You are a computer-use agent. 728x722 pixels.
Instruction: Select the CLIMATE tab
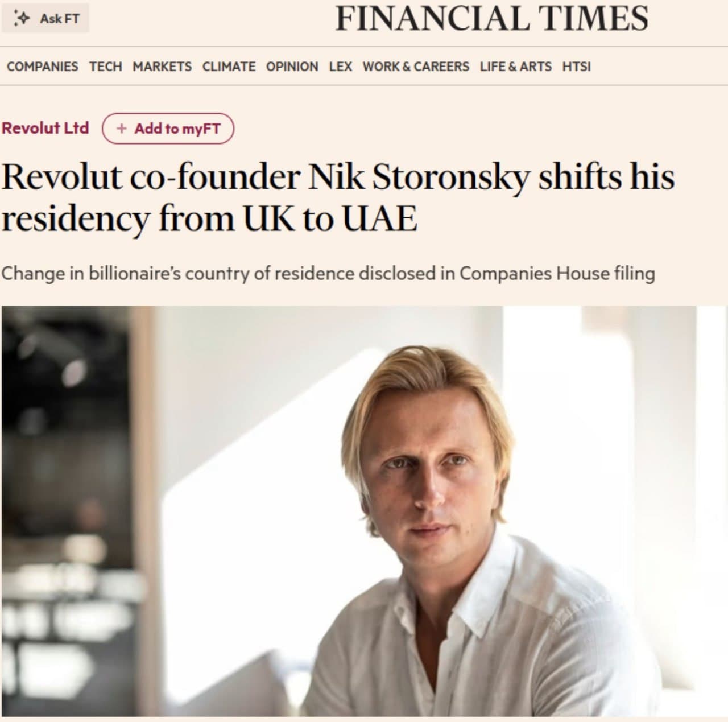[228, 67]
